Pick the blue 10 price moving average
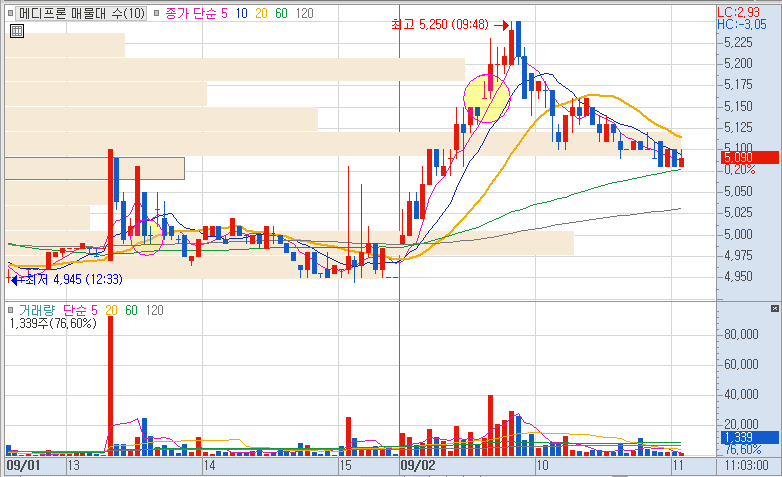 (x=242, y=13)
